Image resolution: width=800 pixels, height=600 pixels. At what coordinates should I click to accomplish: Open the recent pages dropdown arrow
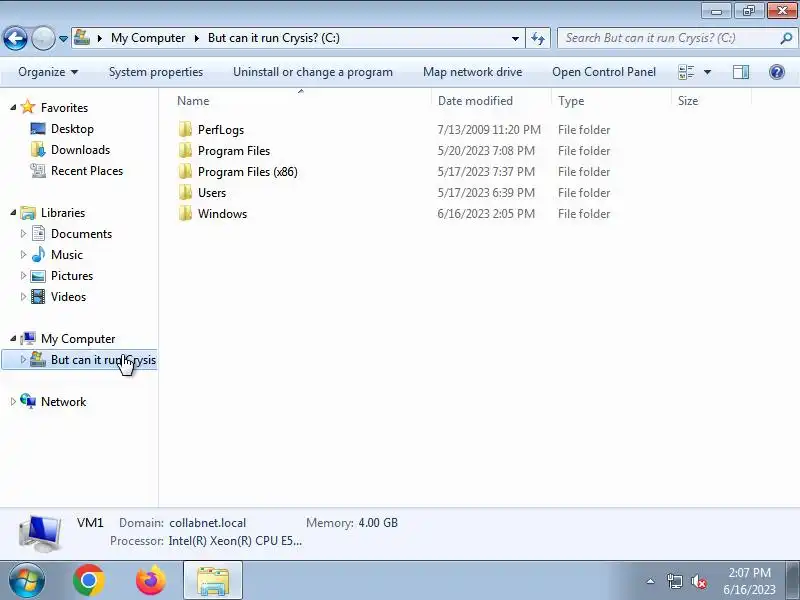[x=63, y=39]
